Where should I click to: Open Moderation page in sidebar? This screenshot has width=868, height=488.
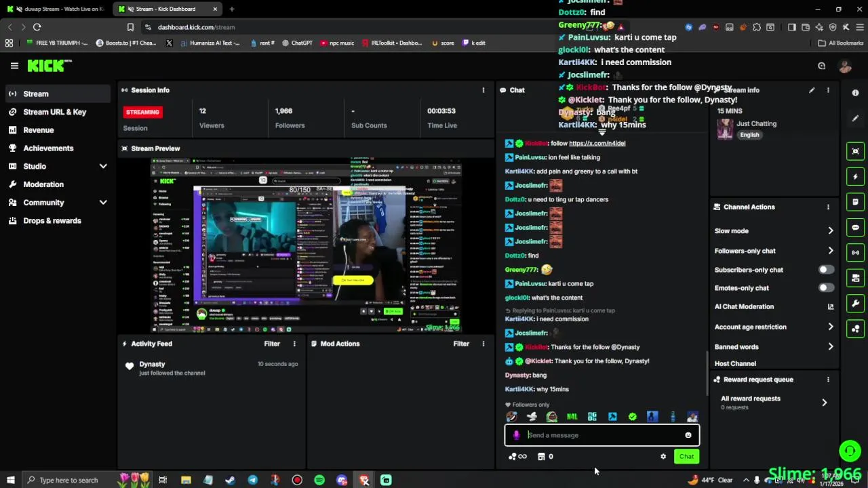(57, 184)
